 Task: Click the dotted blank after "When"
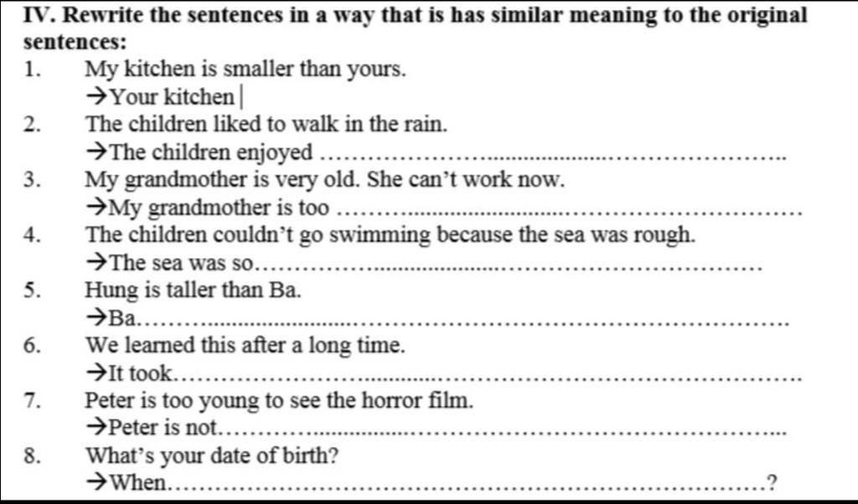point(465,485)
